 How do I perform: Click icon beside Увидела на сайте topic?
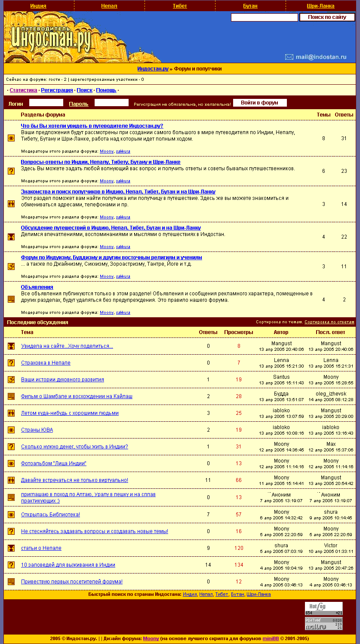pos(11,346)
